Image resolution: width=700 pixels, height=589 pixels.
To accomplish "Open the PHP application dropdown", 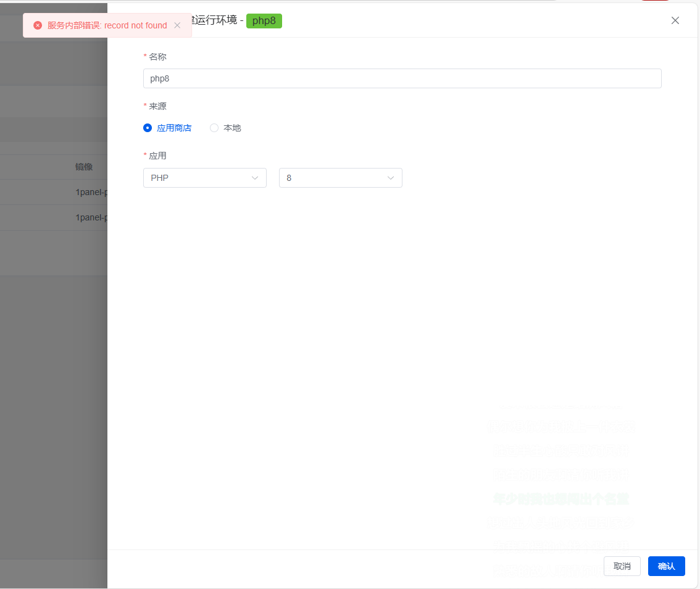I will point(204,178).
